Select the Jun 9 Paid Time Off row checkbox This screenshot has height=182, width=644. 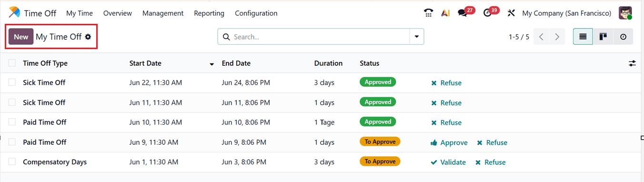coord(12,142)
